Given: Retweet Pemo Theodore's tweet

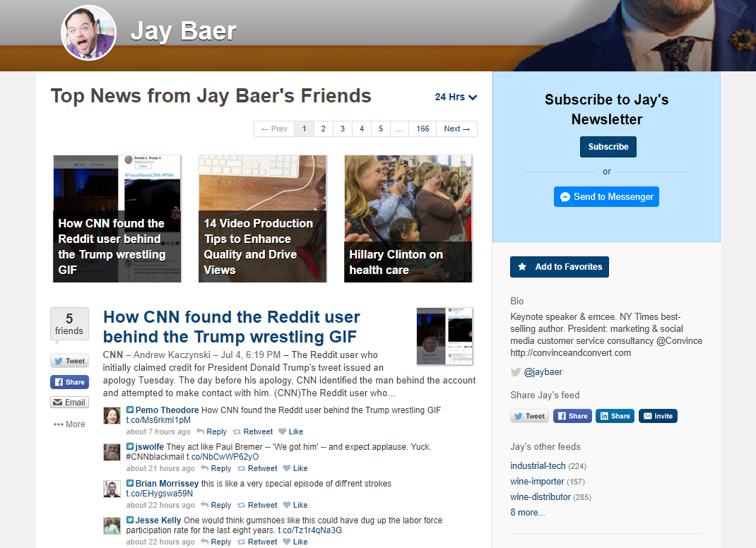Looking at the screenshot, I should click(253, 432).
